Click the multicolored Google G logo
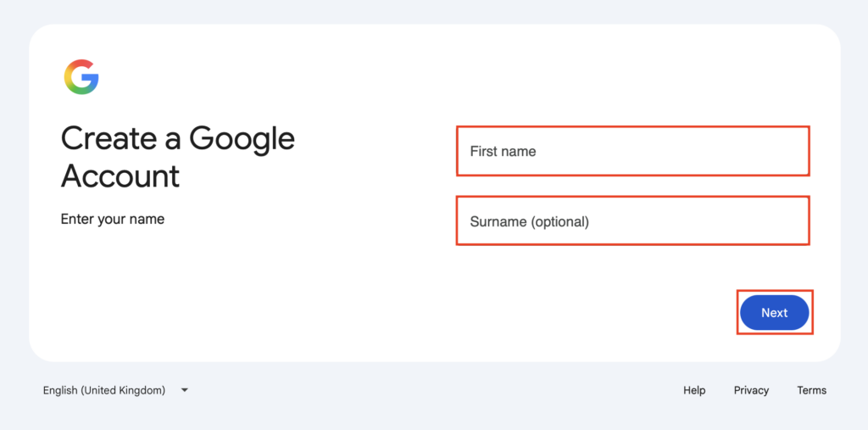 click(x=81, y=77)
